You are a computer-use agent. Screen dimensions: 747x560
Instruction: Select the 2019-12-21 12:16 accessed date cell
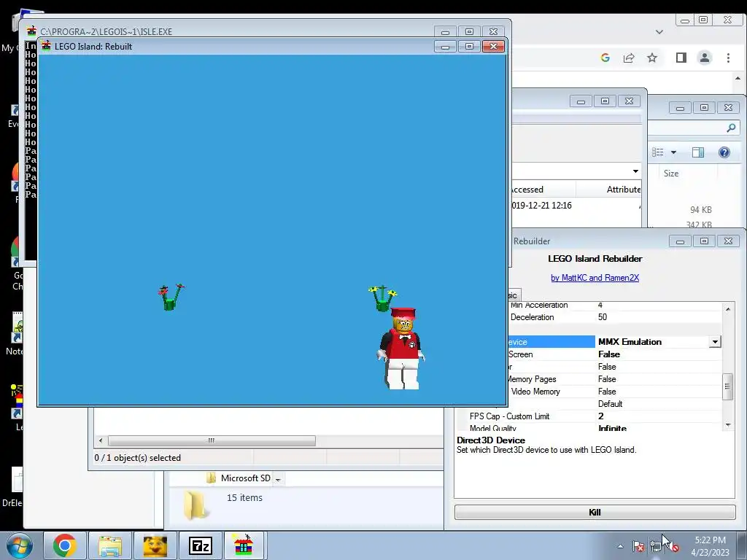click(x=542, y=205)
